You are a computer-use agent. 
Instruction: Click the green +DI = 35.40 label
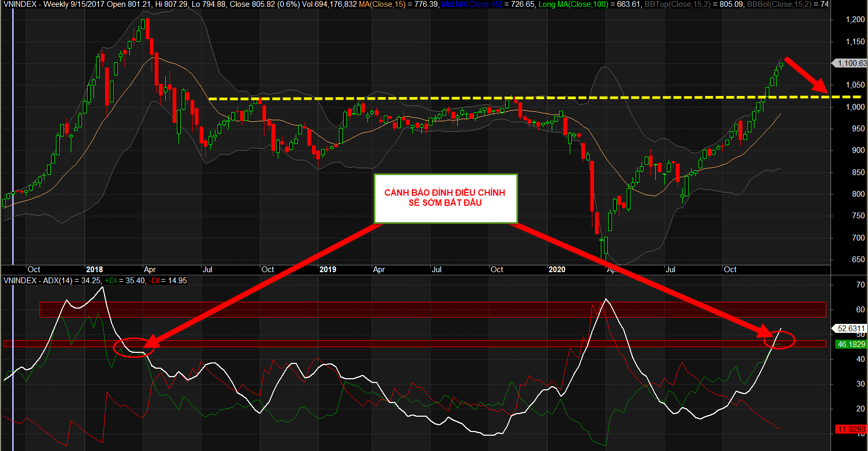tap(125, 281)
